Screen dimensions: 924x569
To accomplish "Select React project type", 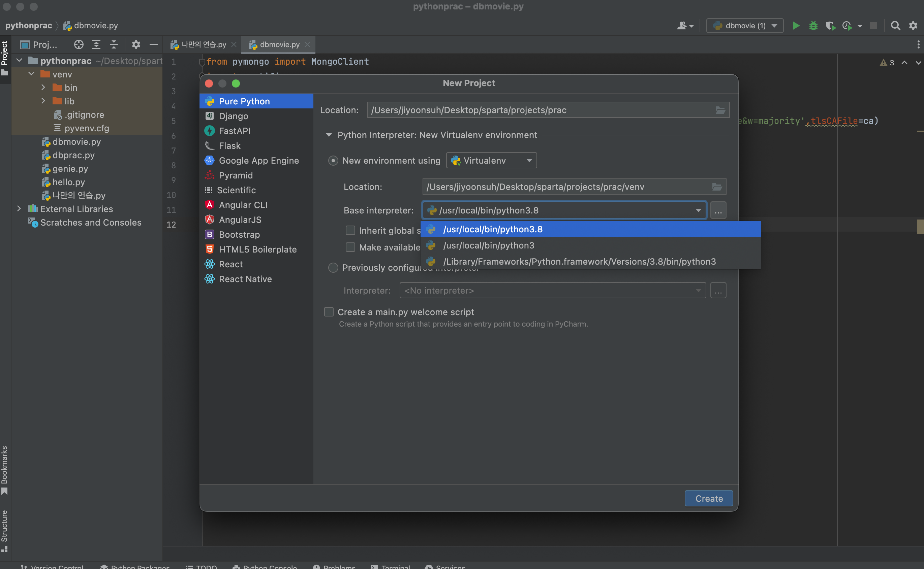I will tap(256, 264).
